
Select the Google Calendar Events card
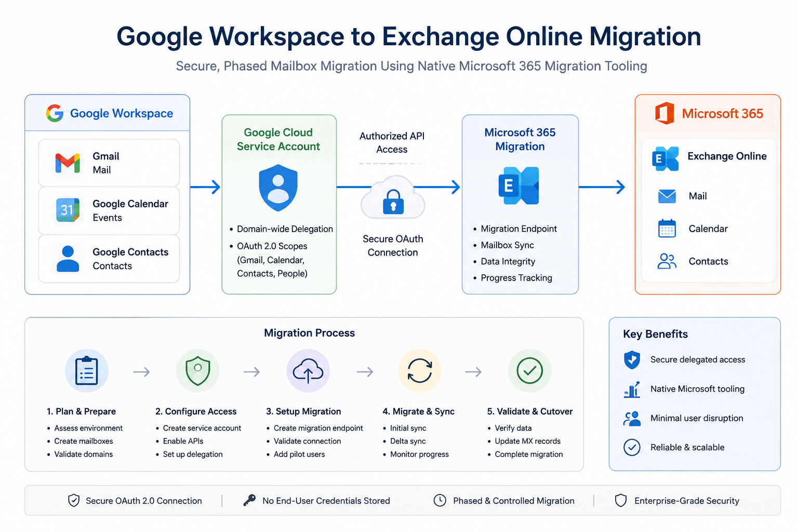109,210
